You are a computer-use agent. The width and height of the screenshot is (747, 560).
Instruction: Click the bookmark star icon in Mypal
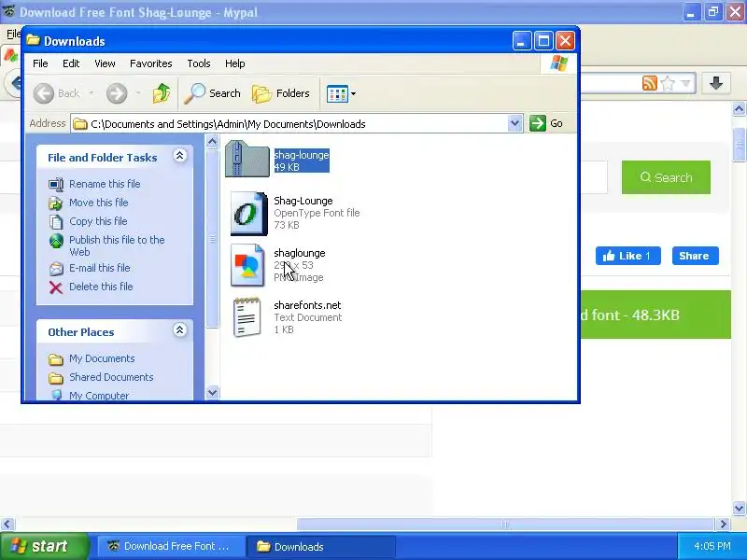click(668, 83)
